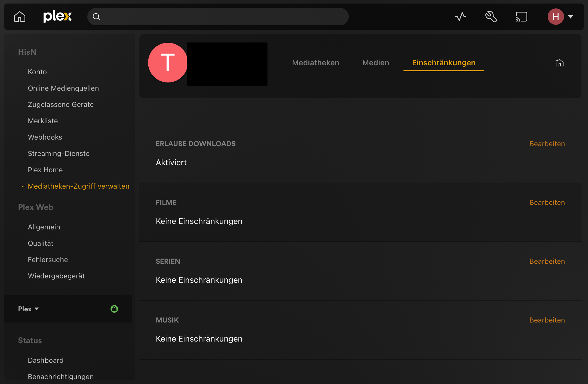This screenshot has height=384, width=588.
Task: Click the invite to Plex Home icon
Action: tap(559, 63)
